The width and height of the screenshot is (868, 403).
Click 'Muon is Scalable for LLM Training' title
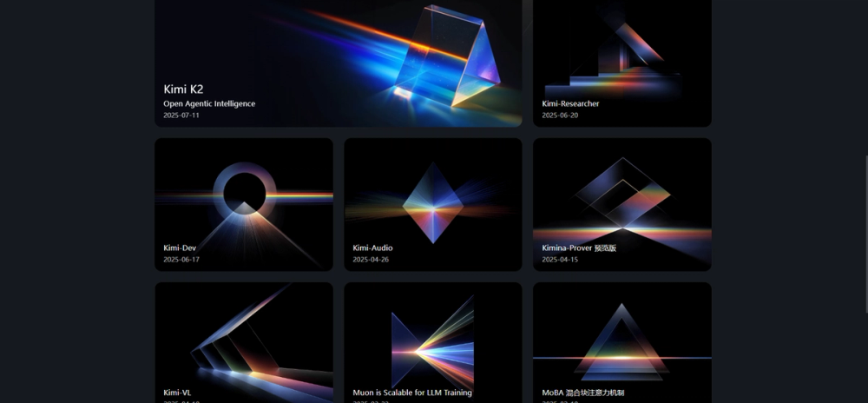click(x=412, y=393)
